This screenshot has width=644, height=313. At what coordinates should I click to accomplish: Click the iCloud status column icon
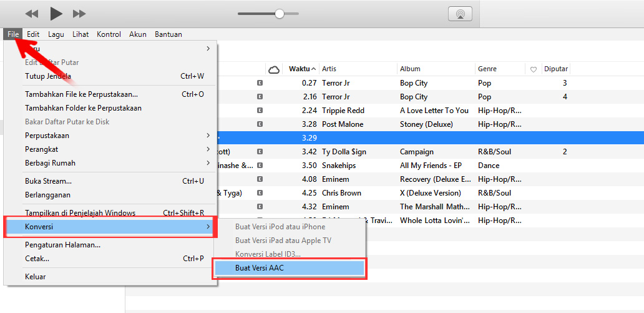pyautogui.click(x=273, y=69)
